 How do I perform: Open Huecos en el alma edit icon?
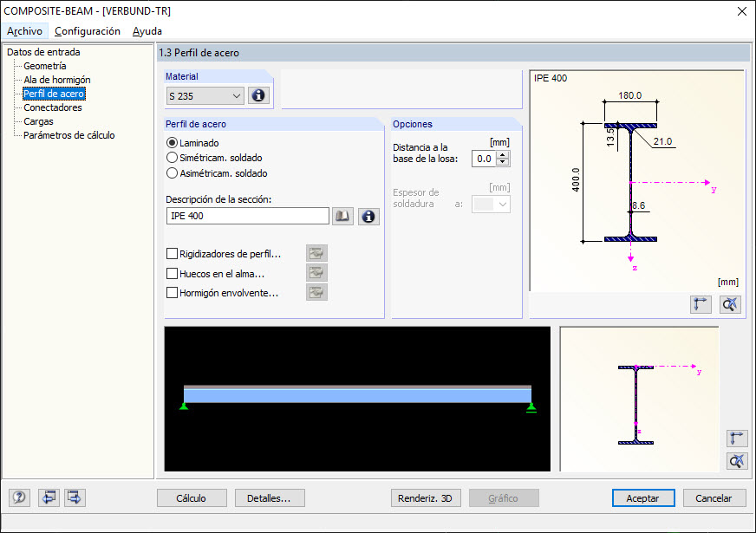[x=316, y=273]
